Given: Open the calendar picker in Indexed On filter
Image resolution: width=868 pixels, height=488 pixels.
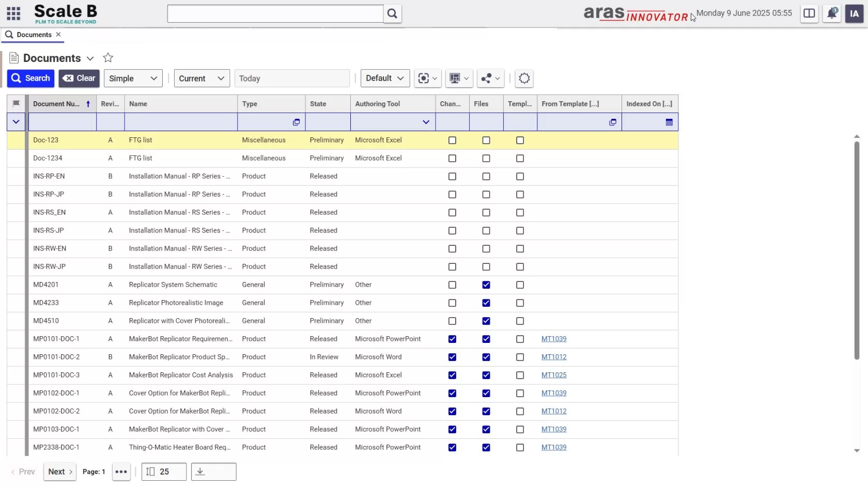Looking at the screenshot, I should tap(668, 122).
